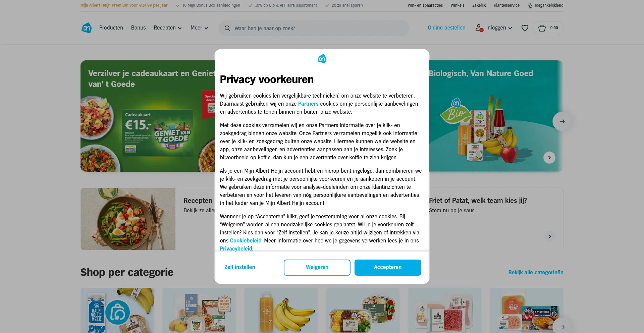Open the Partners link in privacy text
The height and width of the screenshot is (333, 644).
tap(308, 104)
